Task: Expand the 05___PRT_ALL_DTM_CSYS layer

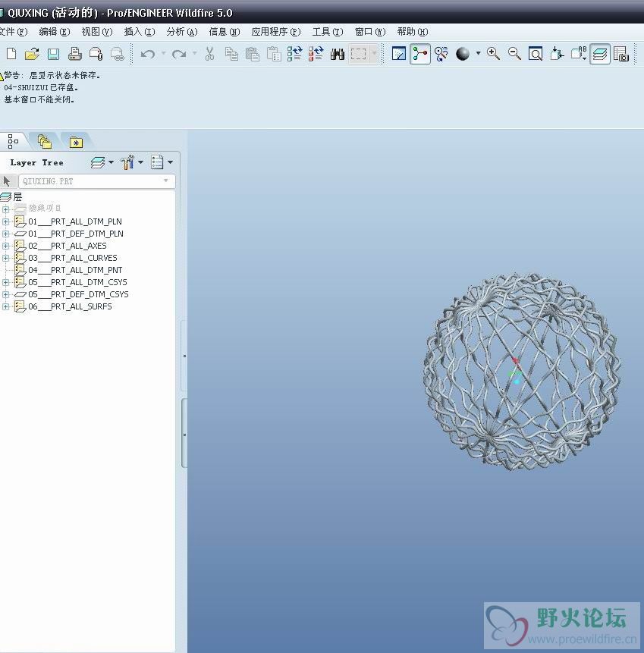Action: point(5,282)
